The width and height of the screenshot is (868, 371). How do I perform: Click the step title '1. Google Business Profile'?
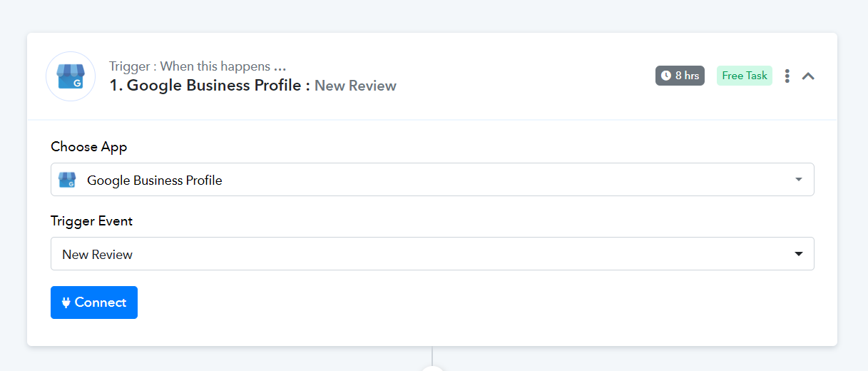(x=205, y=86)
